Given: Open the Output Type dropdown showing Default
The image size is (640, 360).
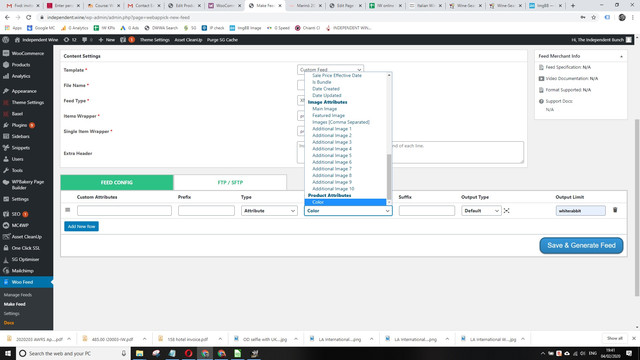Looking at the screenshot, I should point(481,211).
